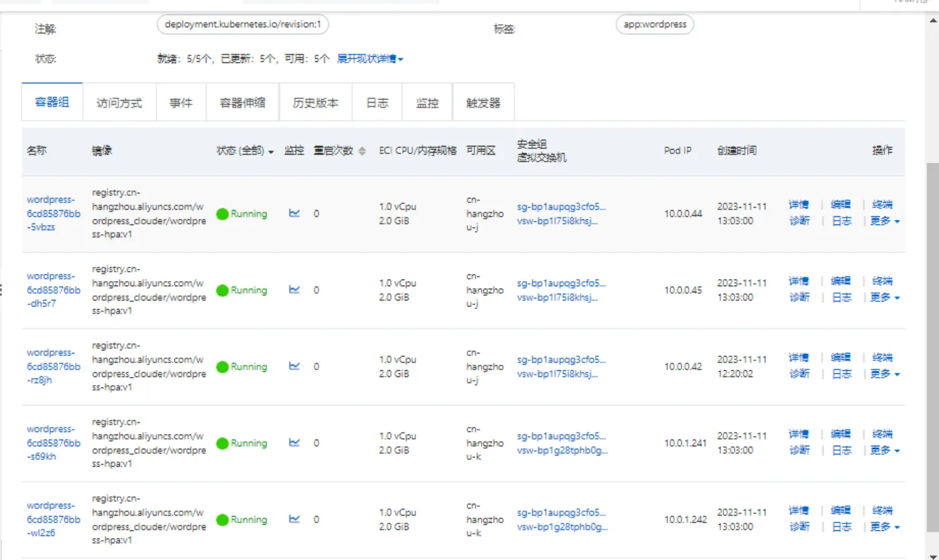Screen dimensions: 939x560
Task: Open pod link wordpress-6cd85876bb-s69kh
Action: pos(54,442)
